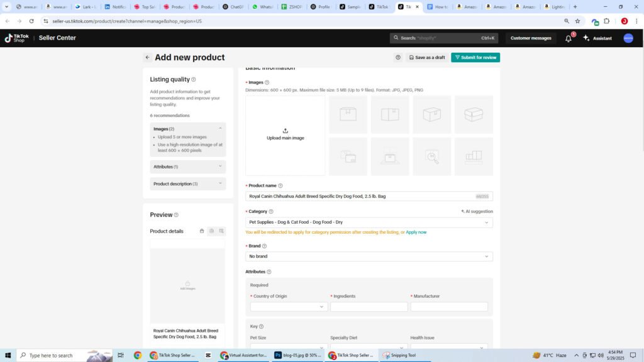Click the Seller Center search field
Viewport: 644px width, 362px height.
click(x=444, y=38)
